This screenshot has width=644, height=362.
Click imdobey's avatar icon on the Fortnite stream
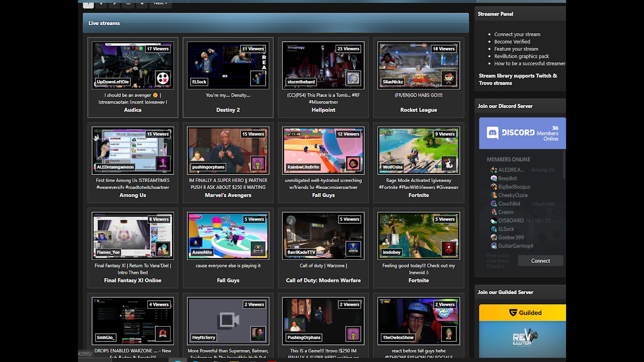[449, 248]
